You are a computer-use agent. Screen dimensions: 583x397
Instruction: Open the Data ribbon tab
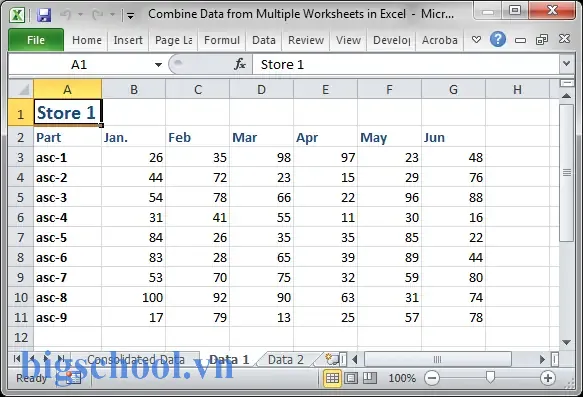click(x=264, y=40)
